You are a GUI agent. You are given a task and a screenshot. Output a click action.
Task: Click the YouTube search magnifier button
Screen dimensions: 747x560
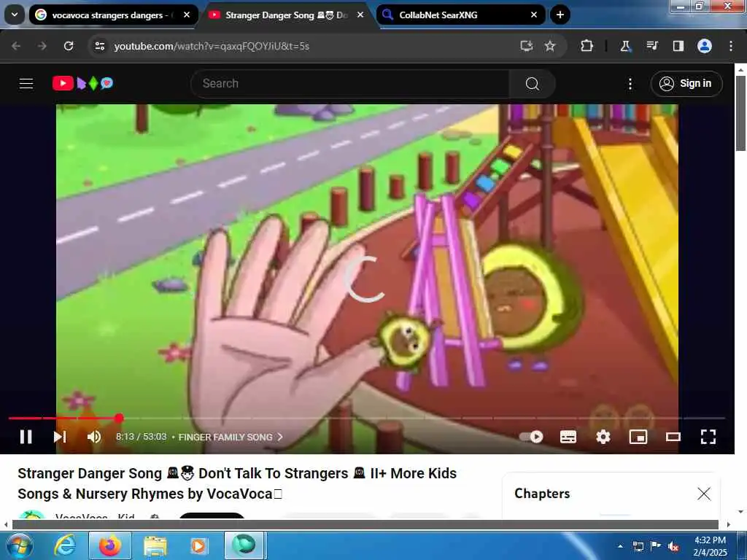(532, 84)
